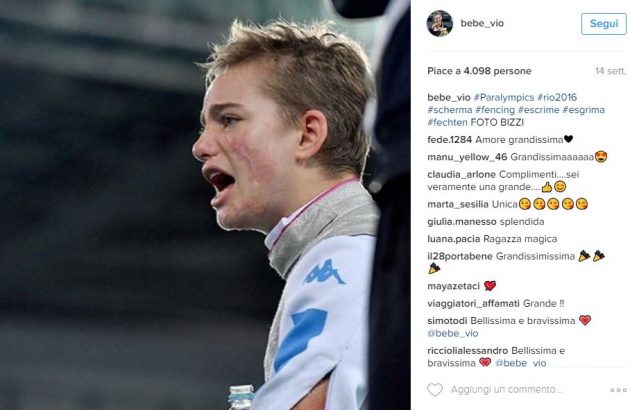Open the #fechten hashtag link
This screenshot has width=630, height=410.
pyautogui.click(x=448, y=122)
